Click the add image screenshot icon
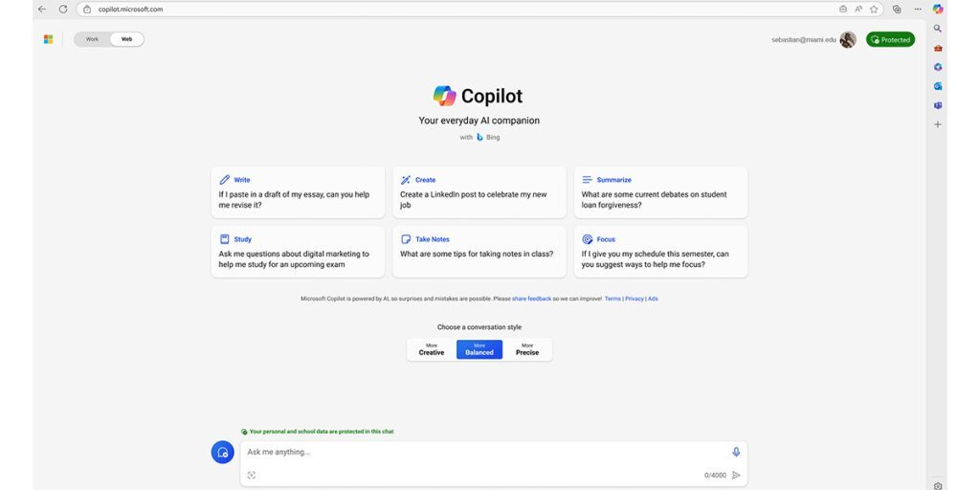Image resolution: width=980 pixels, height=490 pixels. tap(252, 475)
